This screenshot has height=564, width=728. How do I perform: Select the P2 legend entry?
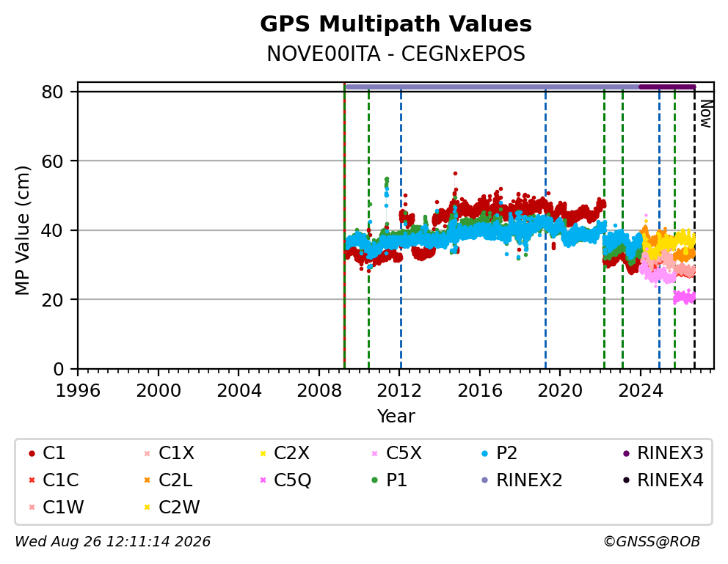(499, 453)
